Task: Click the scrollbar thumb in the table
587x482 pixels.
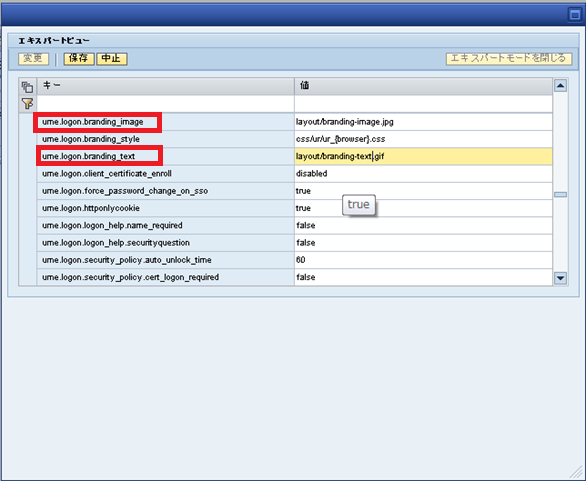Action: click(560, 195)
